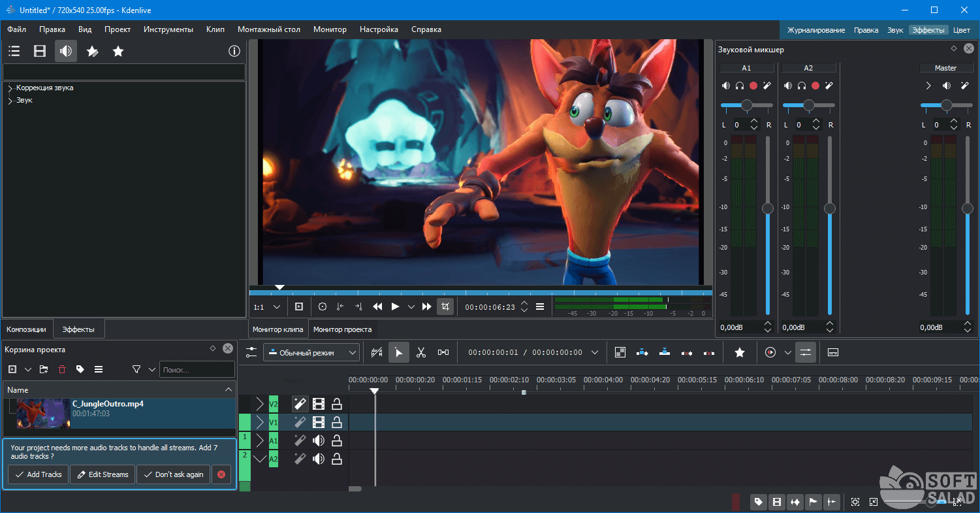Adjust the A1 balance slider in mixer
Viewport: 980px width, 513px height.
point(746,105)
